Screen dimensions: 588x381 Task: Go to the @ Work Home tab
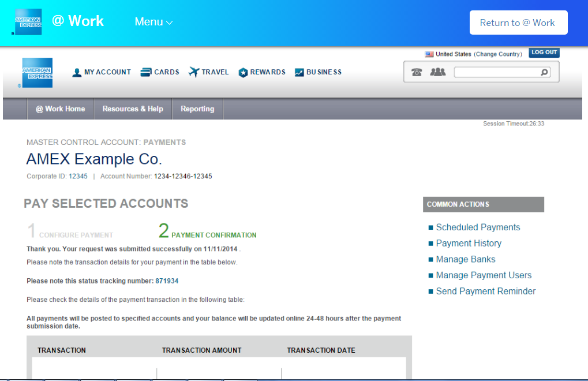pos(61,109)
